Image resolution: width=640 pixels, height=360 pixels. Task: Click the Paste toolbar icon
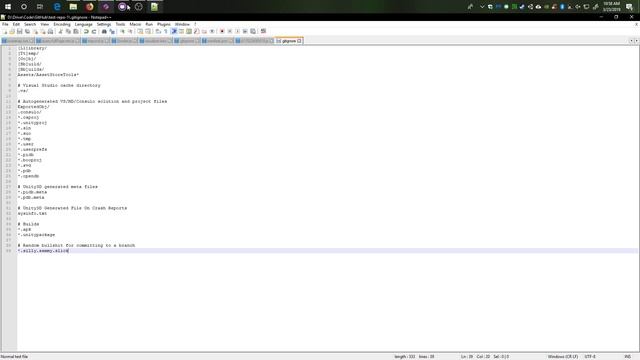coord(76,31)
